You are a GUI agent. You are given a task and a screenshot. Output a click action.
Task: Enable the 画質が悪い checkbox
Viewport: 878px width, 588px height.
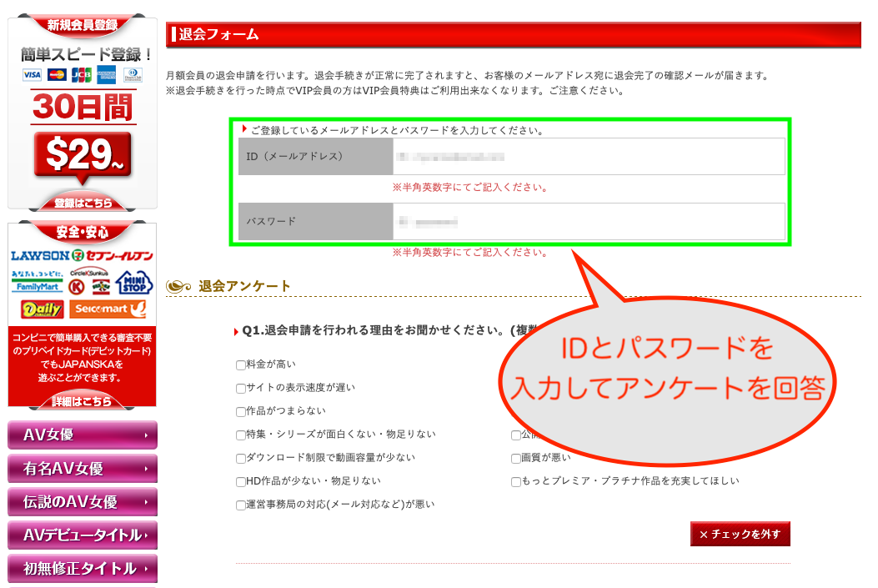pyautogui.click(x=516, y=458)
